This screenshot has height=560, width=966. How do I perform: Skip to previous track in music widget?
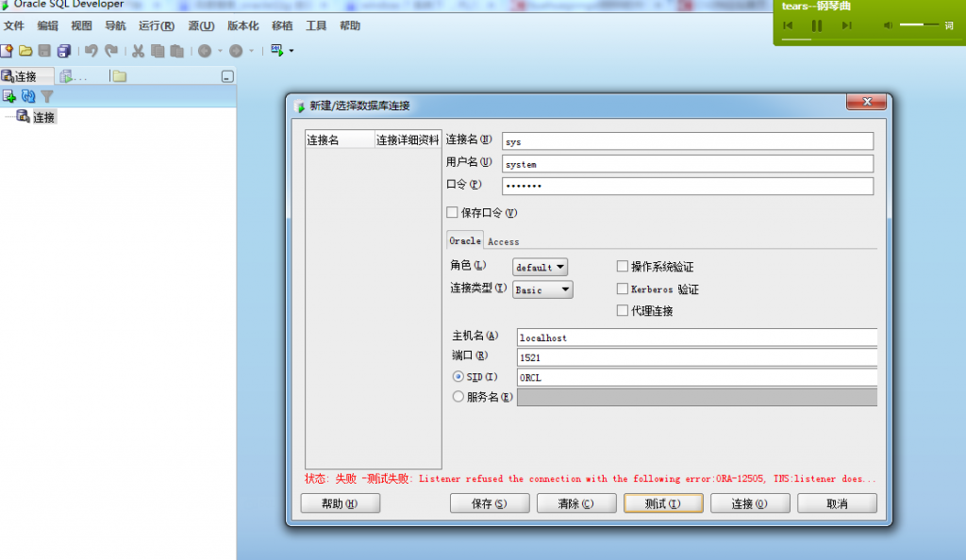pyautogui.click(x=788, y=25)
